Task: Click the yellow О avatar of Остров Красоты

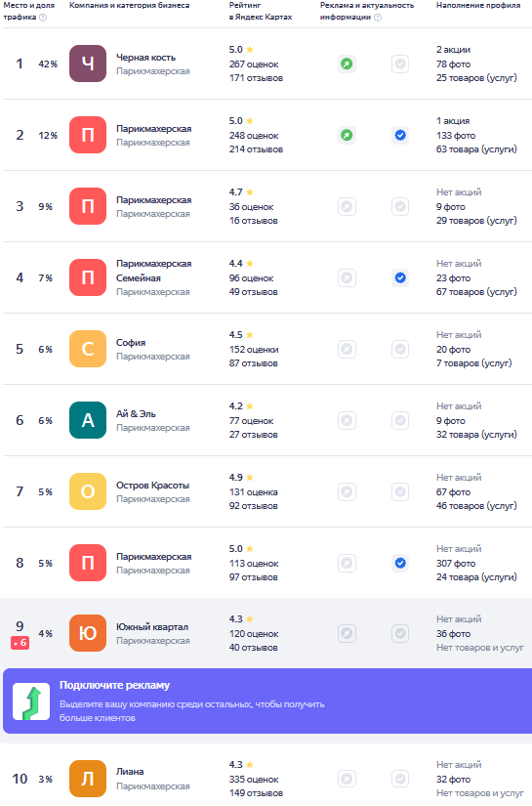Action: (x=88, y=492)
